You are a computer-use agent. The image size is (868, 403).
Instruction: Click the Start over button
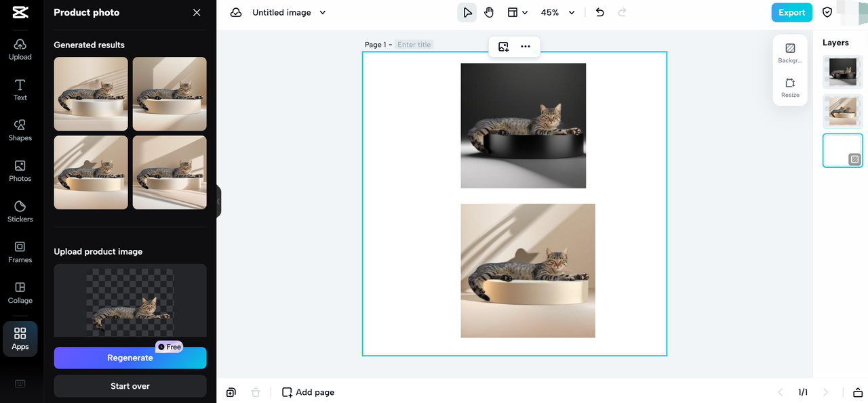(x=130, y=386)
